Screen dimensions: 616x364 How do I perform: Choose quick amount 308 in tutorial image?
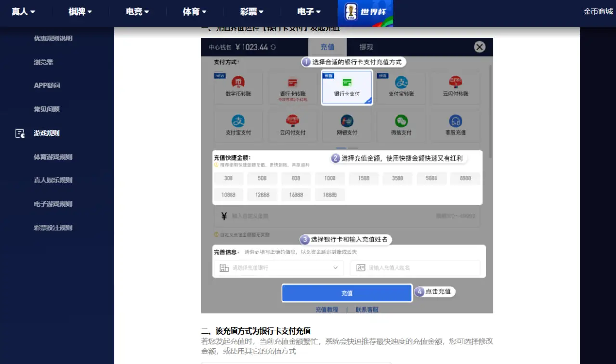[x=229, y=178]
